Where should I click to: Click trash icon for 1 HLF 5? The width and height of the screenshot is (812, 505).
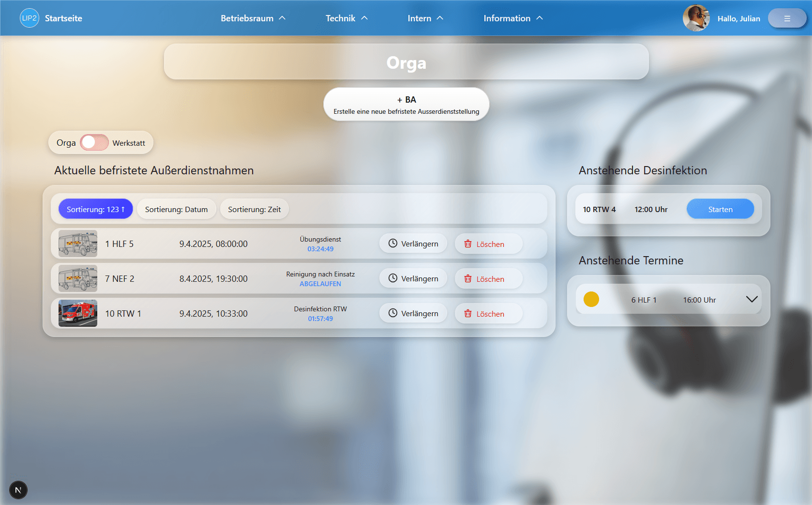[468, 244]
